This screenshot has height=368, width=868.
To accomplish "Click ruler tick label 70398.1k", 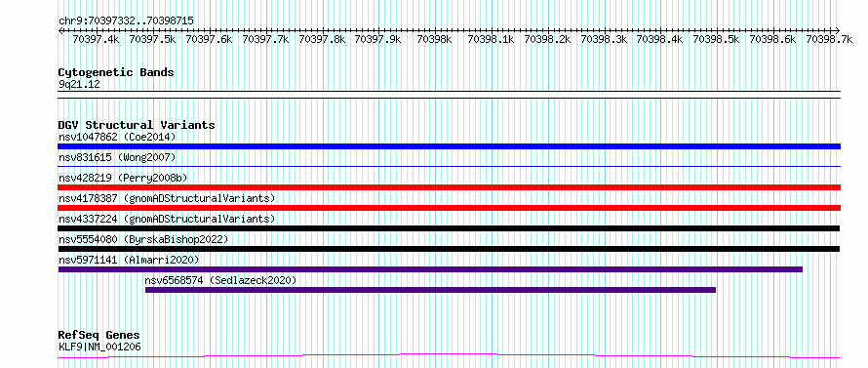I will (x=491, y=39).
